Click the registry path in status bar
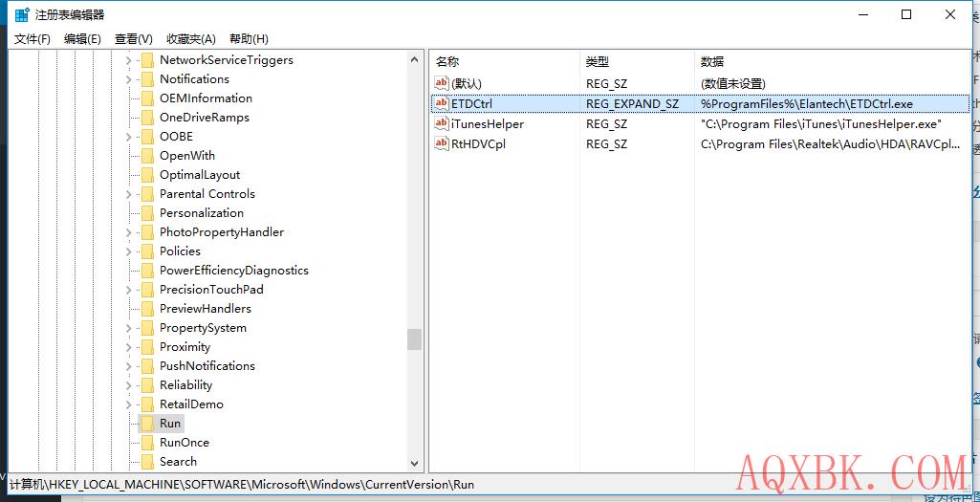Screen dimensions: 980x502 242,485
